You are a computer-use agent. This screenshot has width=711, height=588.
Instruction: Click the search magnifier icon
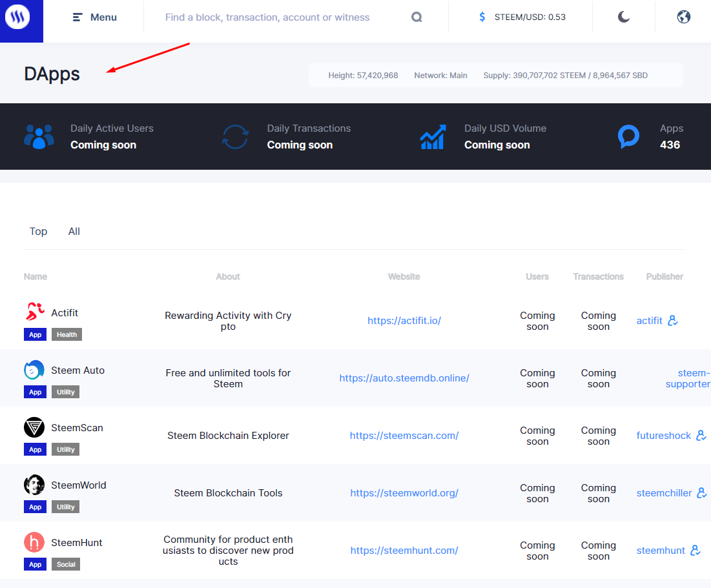tap(417, 17)
